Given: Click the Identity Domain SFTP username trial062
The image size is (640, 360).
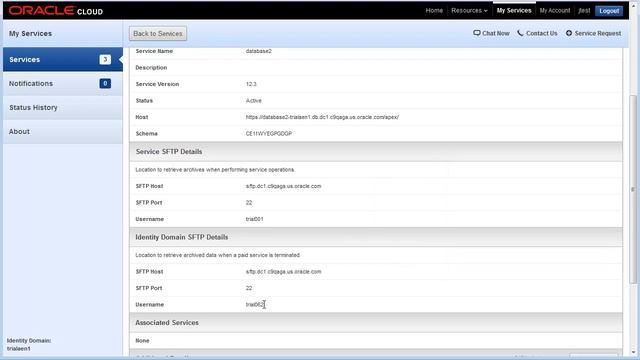Looking at the screenshot, I should pos(255,305).
